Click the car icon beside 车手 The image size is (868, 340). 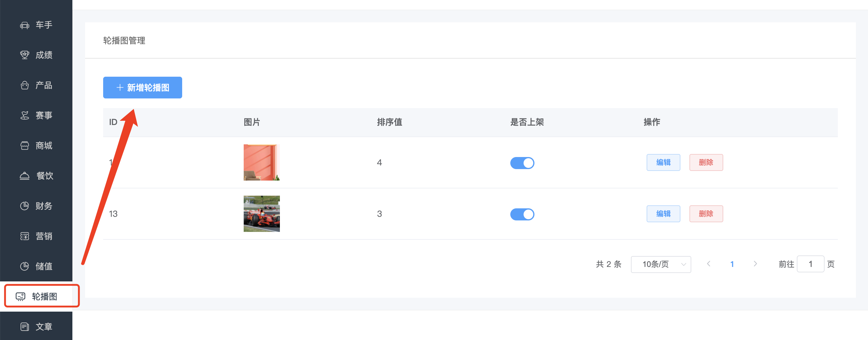point(25,25)
